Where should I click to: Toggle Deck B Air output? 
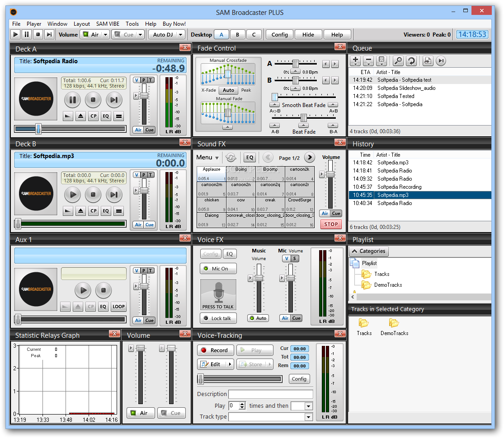point(138,224)
